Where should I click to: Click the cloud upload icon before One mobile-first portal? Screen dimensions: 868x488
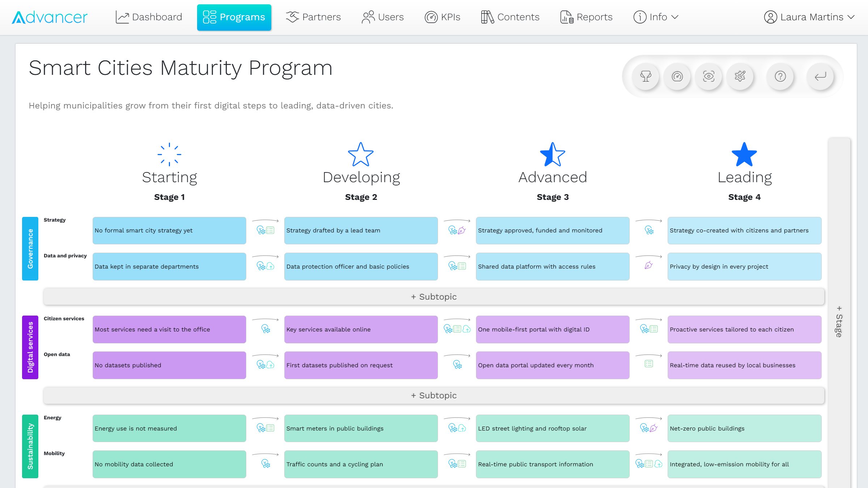click(x=467, y=329)
